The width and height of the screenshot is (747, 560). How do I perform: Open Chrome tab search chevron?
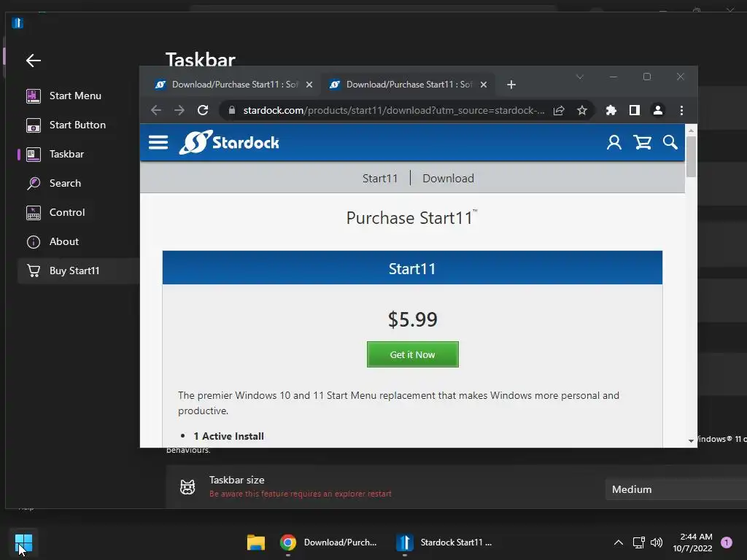point(580,77)
